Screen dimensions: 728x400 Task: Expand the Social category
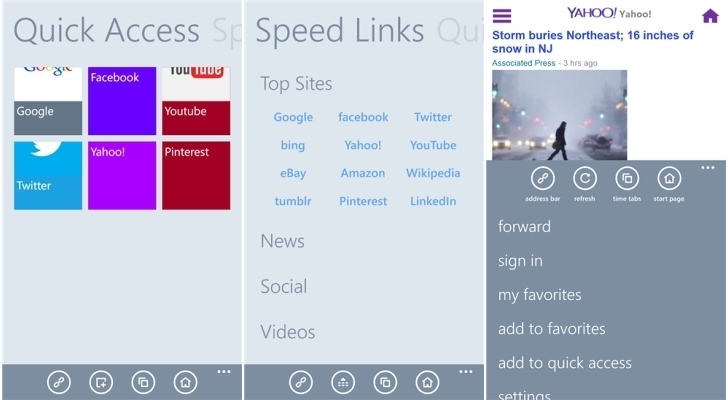tap(284, 287)
